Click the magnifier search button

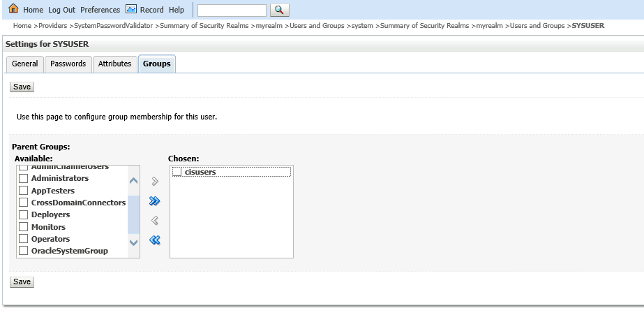[x=280, y=10]
